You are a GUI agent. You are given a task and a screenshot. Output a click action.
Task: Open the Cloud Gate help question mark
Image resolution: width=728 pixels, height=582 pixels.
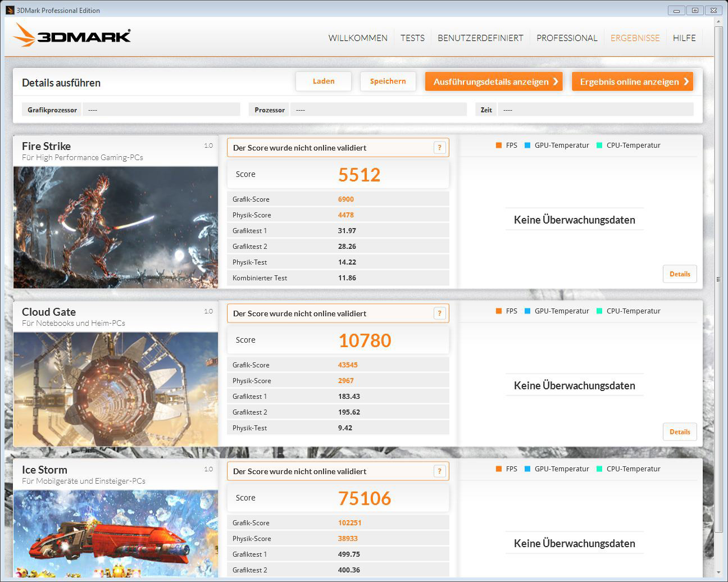440,313
